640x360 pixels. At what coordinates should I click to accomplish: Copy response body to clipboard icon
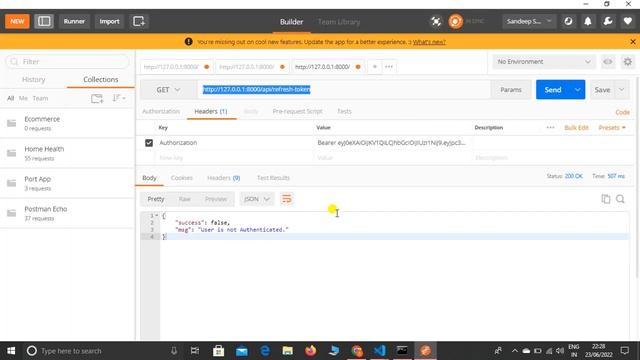pos(606,199)
